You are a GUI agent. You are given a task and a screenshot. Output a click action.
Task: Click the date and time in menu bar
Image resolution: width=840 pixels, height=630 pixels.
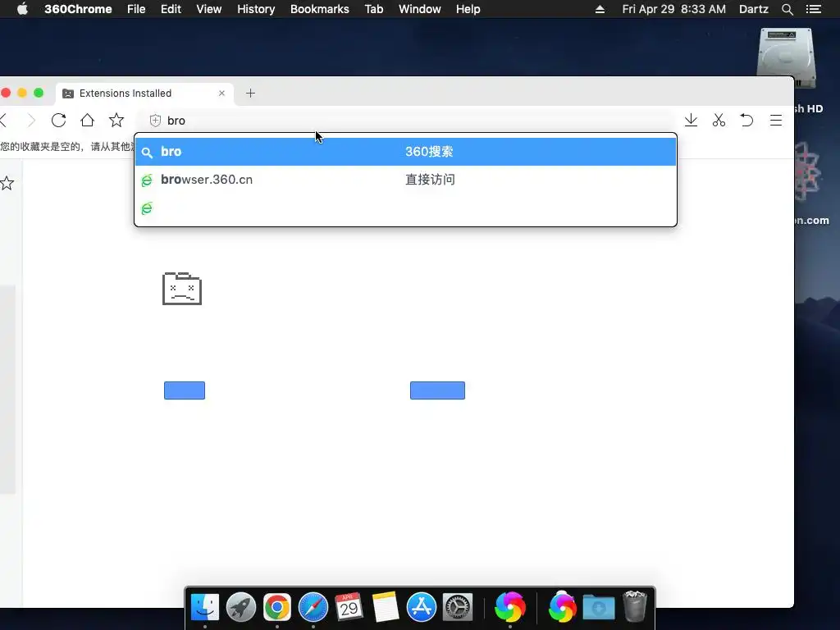coord(674,9)
